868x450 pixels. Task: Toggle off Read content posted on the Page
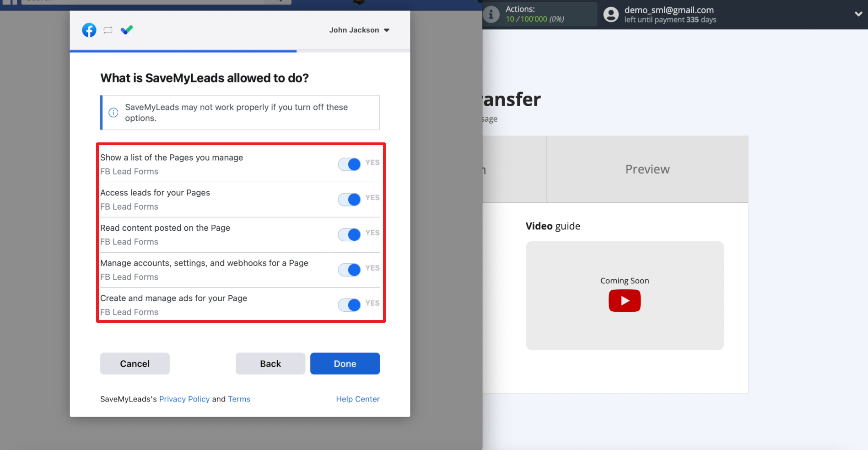(350, 235)
